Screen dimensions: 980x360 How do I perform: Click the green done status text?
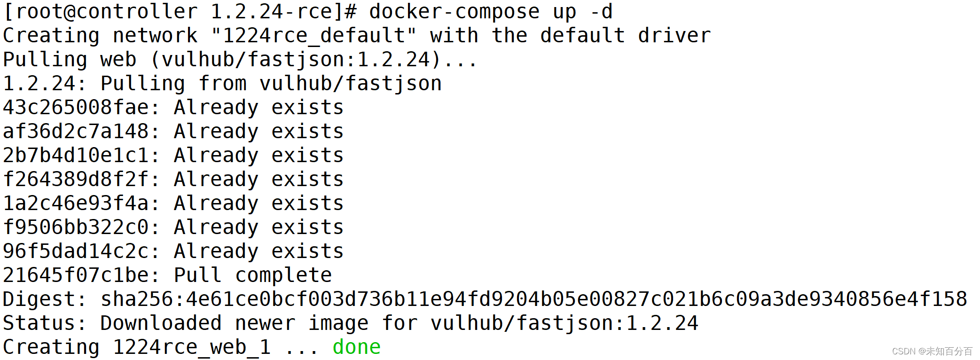[356, 347]
